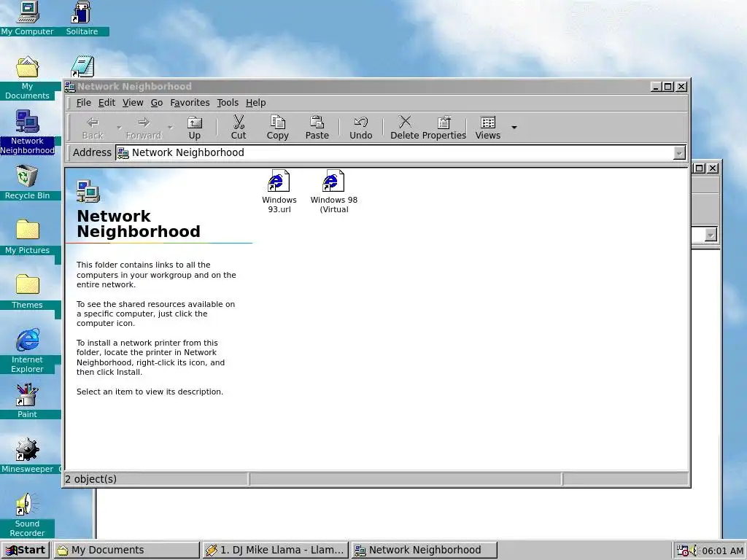The height and width of the screenshot is (560, 747).
Task: Select the Themes folder icon
Action: [x=27, y=292]
